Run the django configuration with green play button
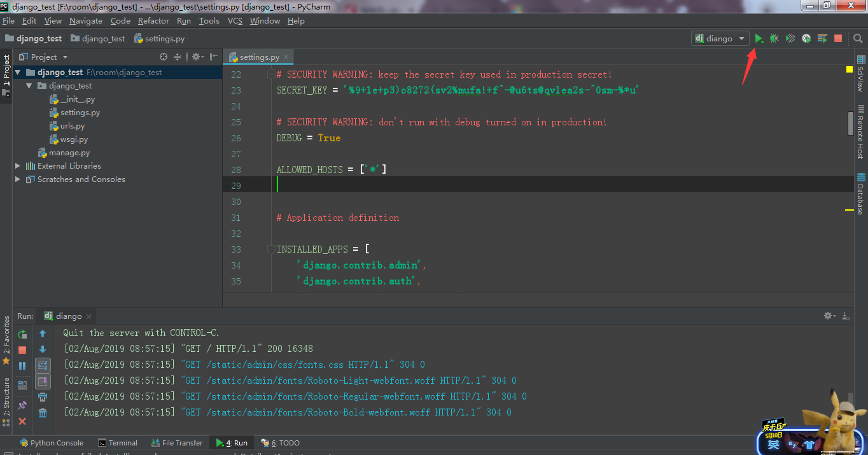The width and height of the screenshot is (868, 455). [x=759, y=38]
